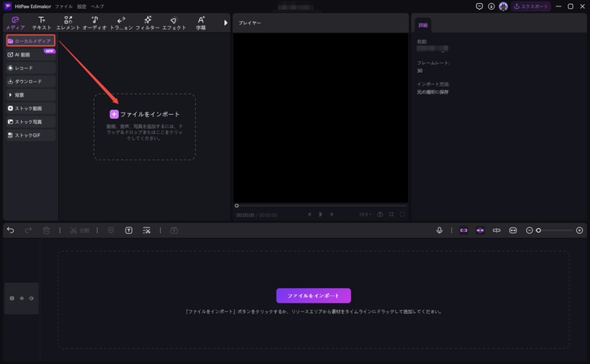Select the 詳細 details tab
The height and width of the screenshot is (364, 590).
pyautogui.click(x=423, y=25)
